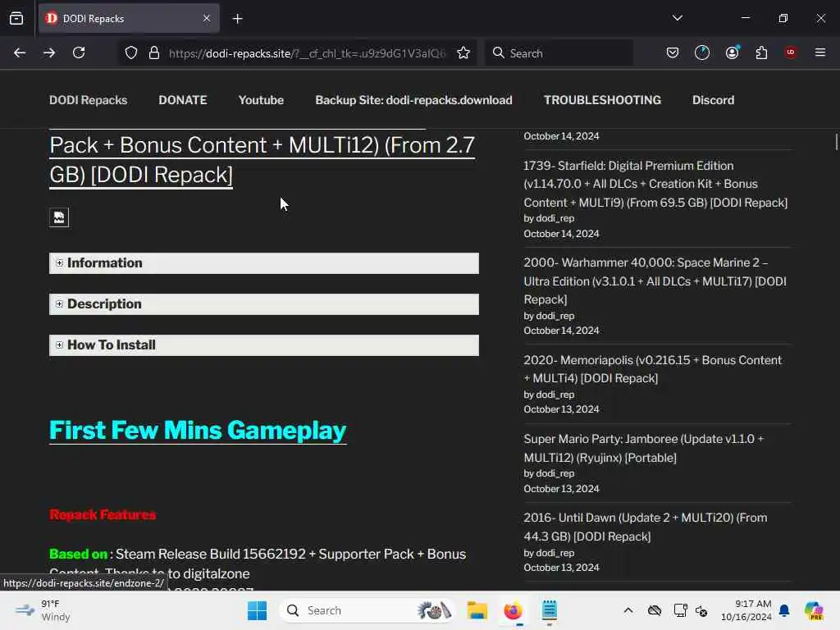
Task: Expand the Description section
Action: pos(264,304)
